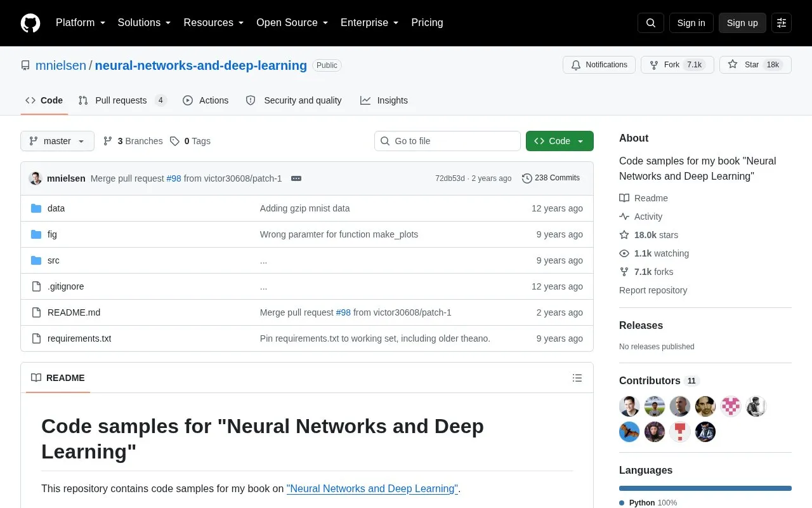Star the repository
The image size is (812, 508).
pos(756,65)
